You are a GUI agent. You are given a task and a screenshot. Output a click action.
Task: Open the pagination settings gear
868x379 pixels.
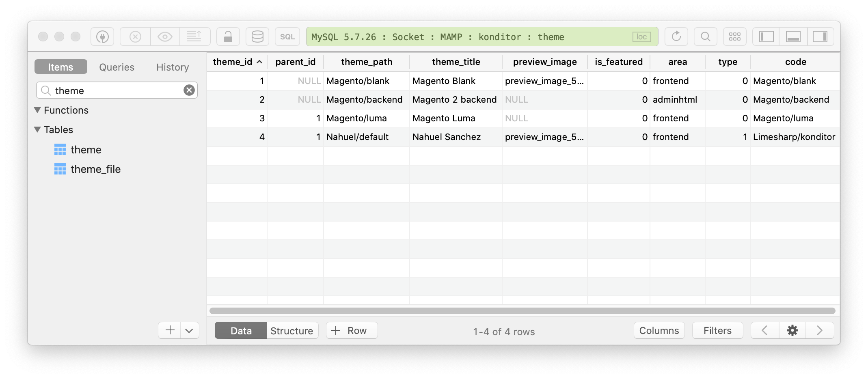coord(792,331)
